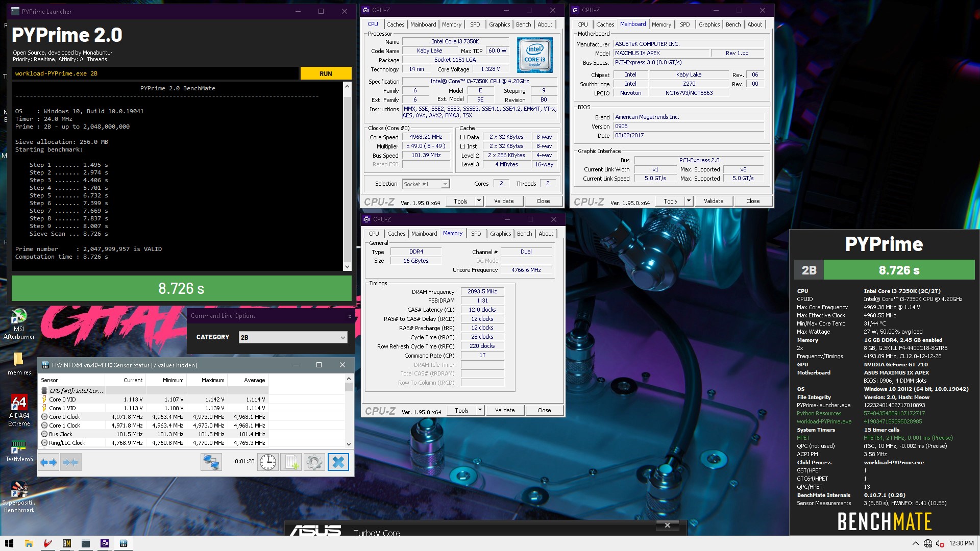Select Bus Clock sensor row
This screenshot has width=980, height=551.
pyautogui.click(x=154, y=434)
